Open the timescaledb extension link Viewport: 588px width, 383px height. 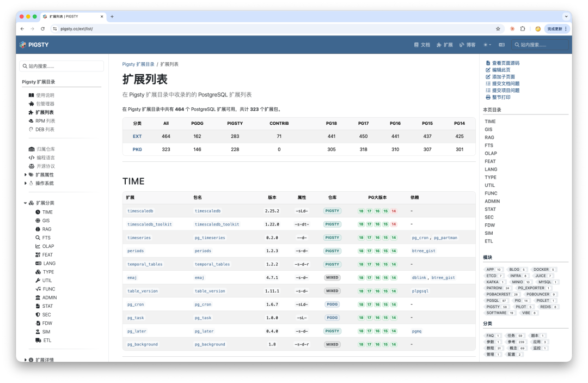(x=140, y=211)
